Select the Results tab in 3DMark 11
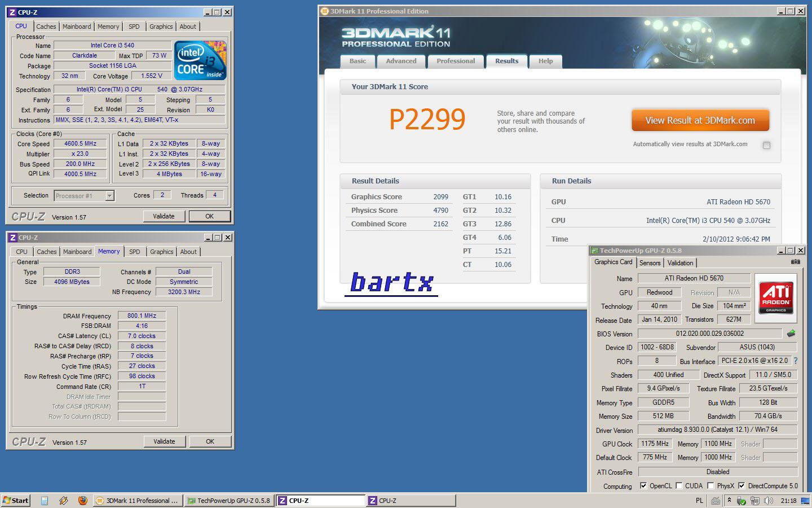Image resolution: width=812 pixels, height=508 pixels. [x=506, y=61]
